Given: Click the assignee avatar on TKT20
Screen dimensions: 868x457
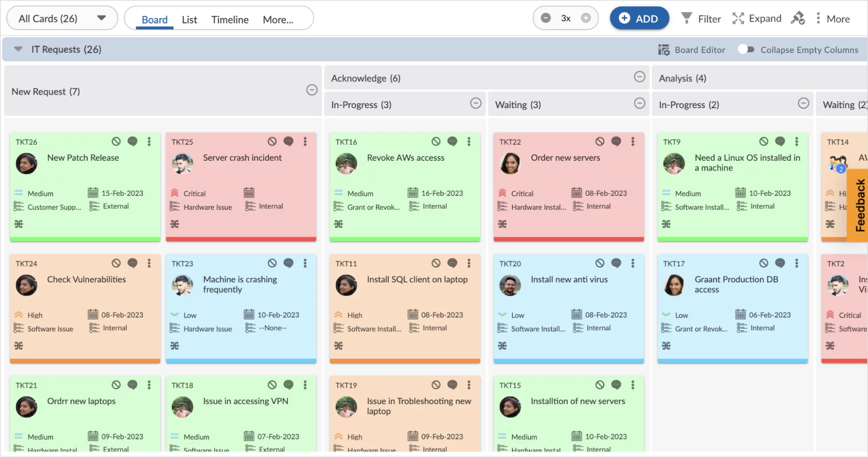Looking at the screenshot, I should (510, 285).
